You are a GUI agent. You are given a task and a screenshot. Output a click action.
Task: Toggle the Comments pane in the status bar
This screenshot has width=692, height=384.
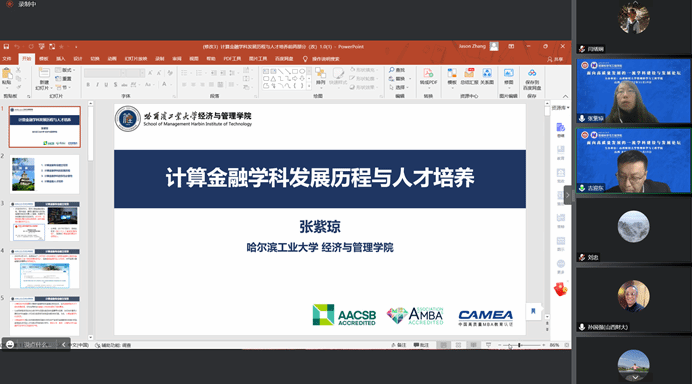pos(421,345)
